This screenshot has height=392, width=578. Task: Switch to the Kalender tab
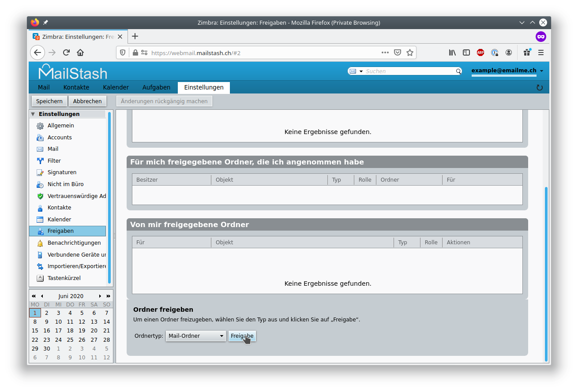coord(116,87)
